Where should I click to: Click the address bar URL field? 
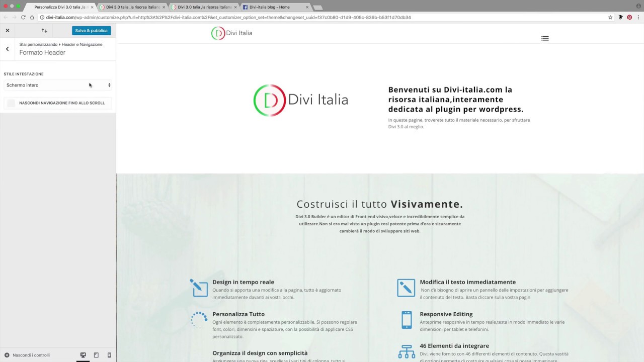tap(322, 17)
